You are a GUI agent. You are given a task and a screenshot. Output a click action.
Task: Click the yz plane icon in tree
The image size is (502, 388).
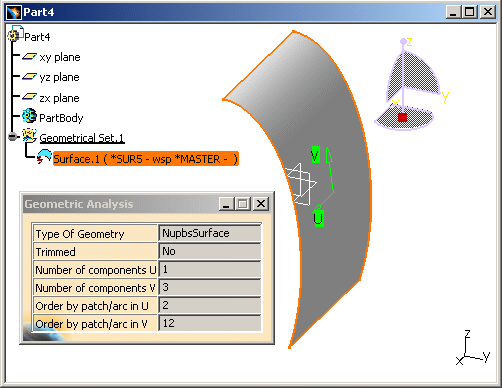click(x=29, y=77)
